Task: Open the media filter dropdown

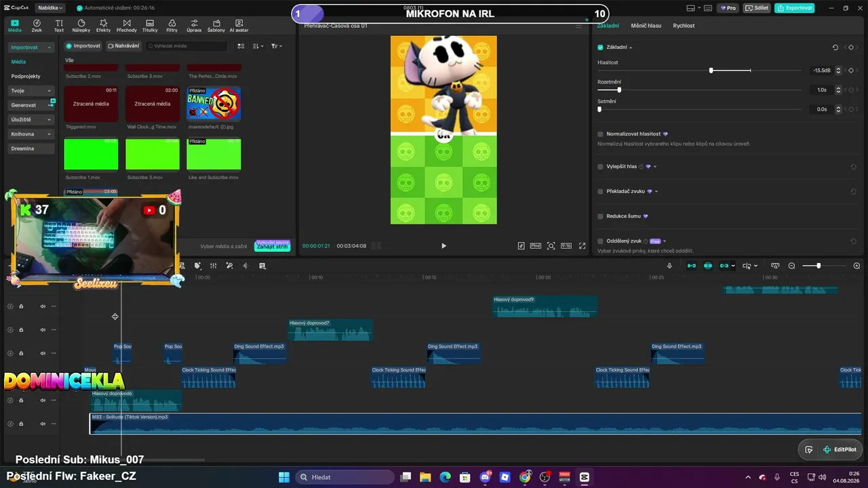Action: [x=277, y=46]
